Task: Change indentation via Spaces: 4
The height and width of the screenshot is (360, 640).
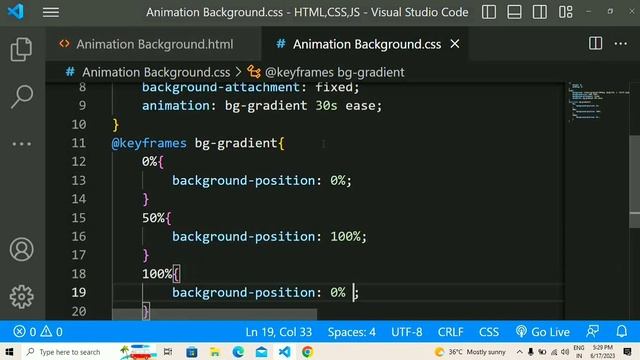Action: tap(351, 332)
